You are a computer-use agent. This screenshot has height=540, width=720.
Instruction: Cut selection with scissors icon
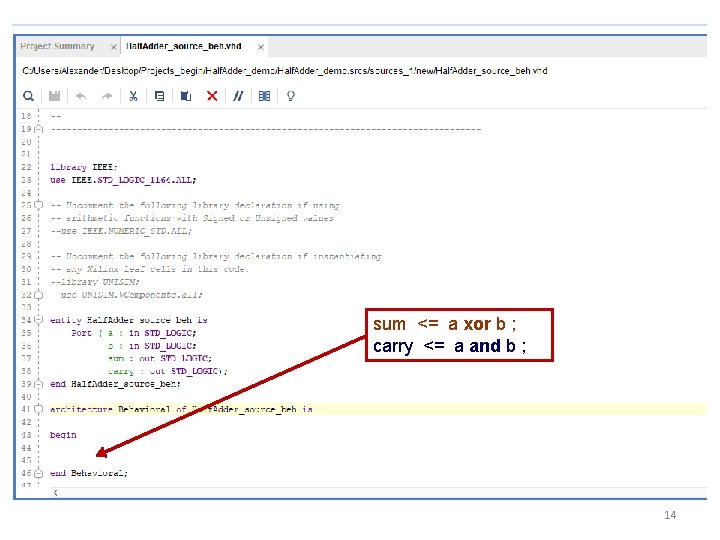pyautogui.click(x=133, y=96)
